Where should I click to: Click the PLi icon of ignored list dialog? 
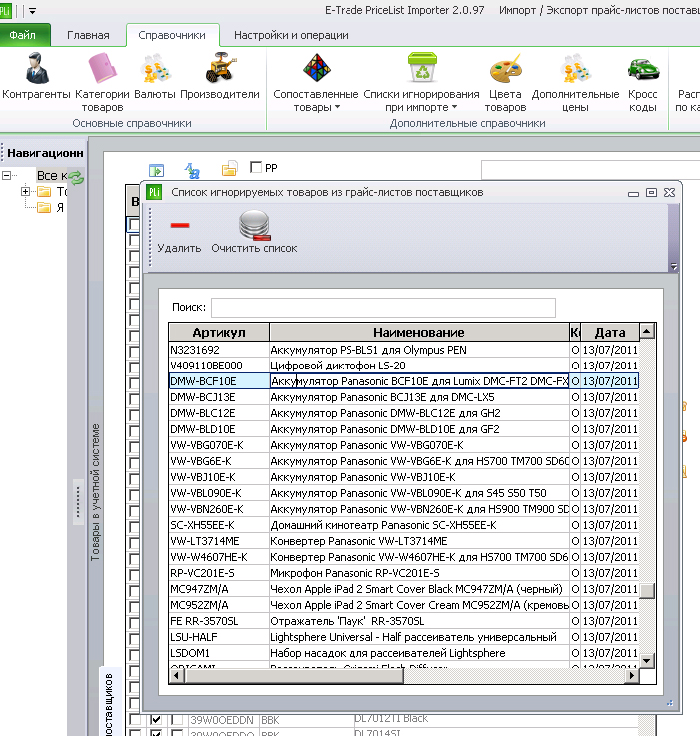[x=154, y=192]
